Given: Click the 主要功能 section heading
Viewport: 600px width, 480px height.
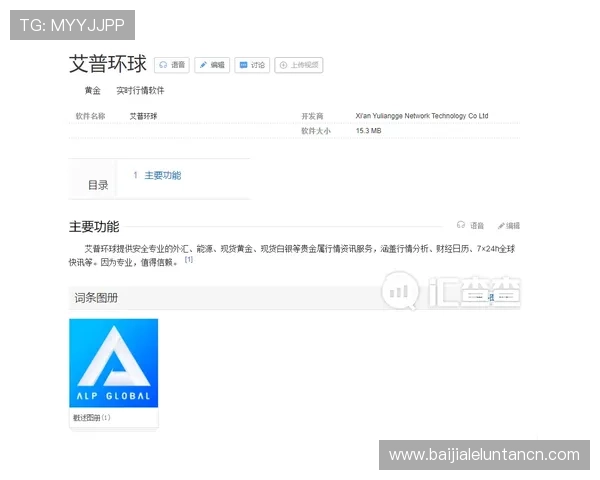Looking at the screenshot, I should (x=94, y=227).
